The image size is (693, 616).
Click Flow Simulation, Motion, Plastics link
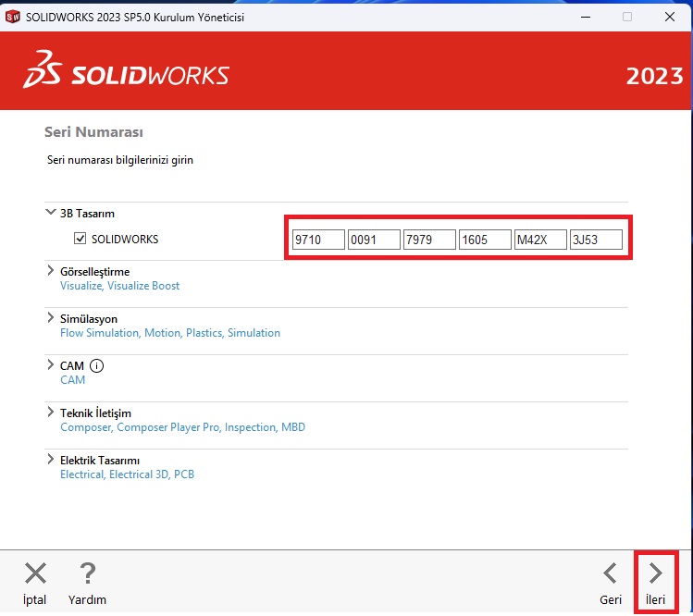(x=169, y=333)
